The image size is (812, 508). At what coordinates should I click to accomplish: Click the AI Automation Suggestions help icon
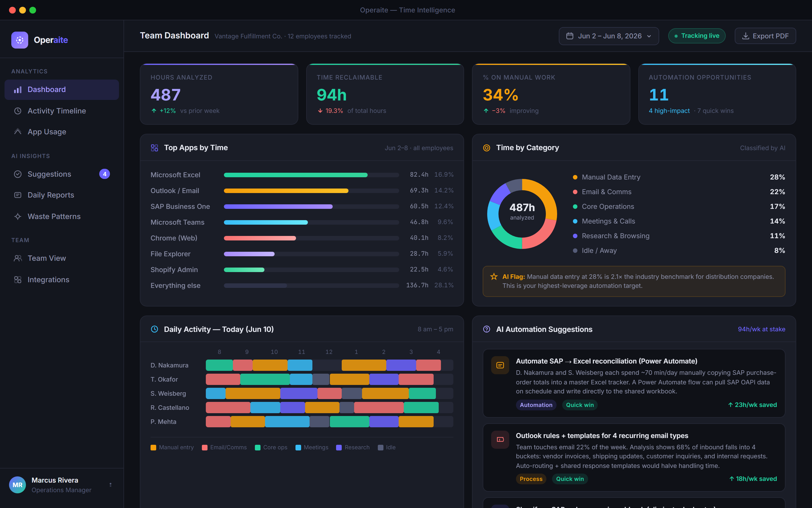click(x=487, y=329)
